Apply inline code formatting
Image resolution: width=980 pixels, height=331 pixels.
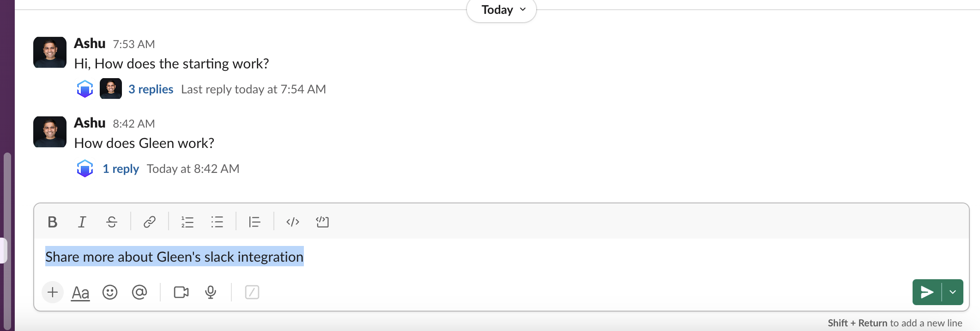(293, 222)
